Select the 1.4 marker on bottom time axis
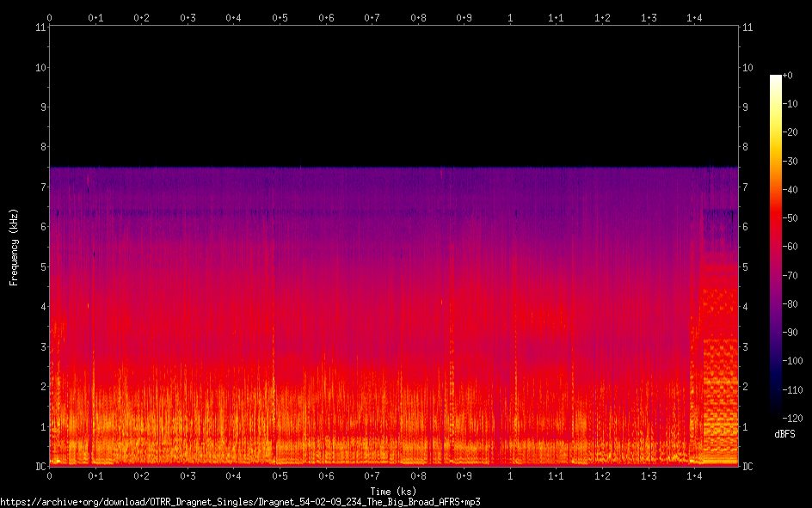The image size is (812, 508). click(x=695, y=476)
